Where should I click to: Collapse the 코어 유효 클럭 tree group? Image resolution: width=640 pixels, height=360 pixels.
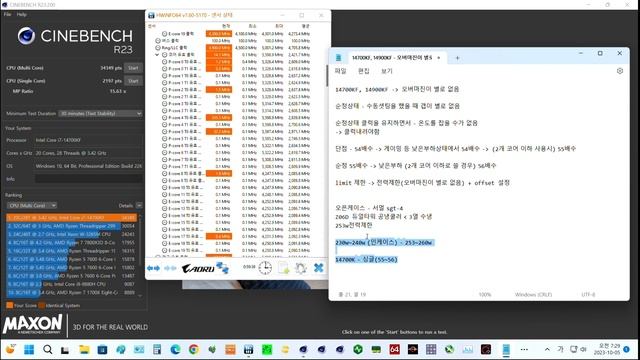(157, 55)
